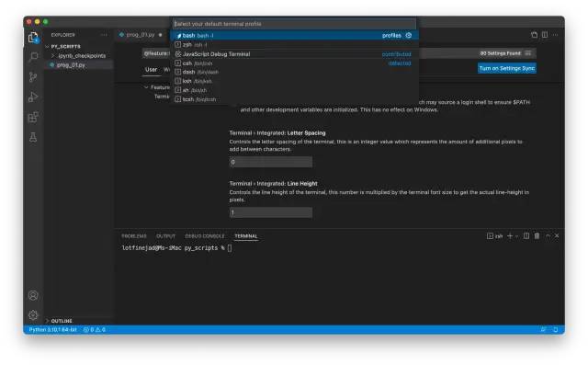This screenshot has height=365, width=588.
Task: Open the Extensions view
Action: click(x=33, y=117)
